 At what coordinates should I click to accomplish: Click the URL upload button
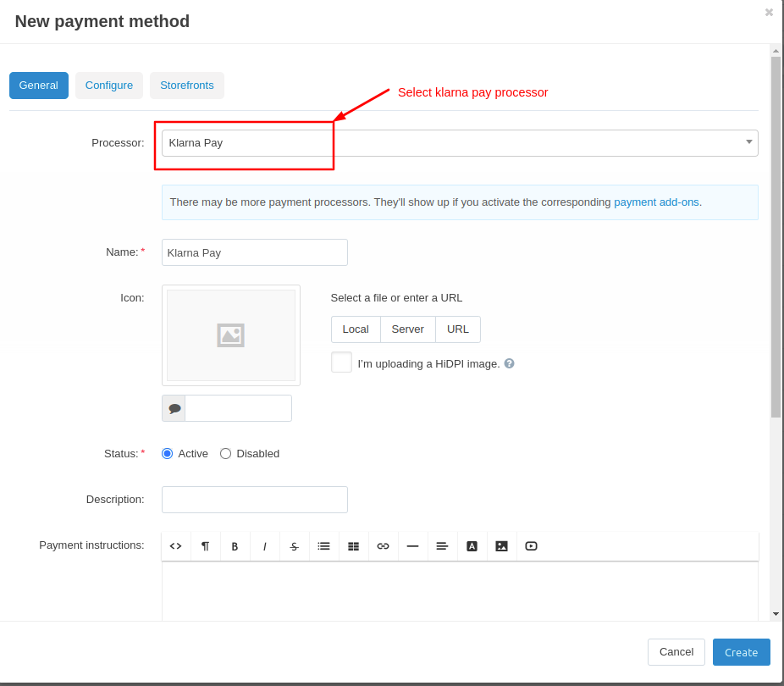click(x=458, y=329)
